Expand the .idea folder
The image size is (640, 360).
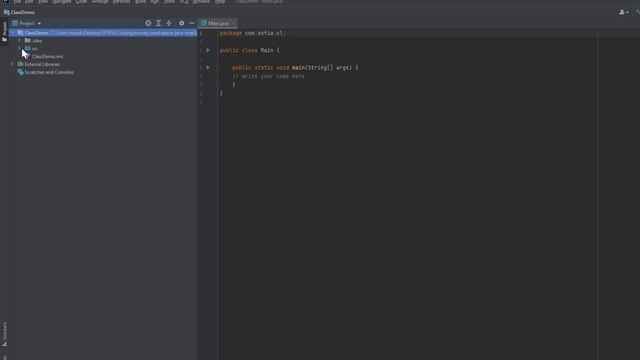tap(20, 41)
